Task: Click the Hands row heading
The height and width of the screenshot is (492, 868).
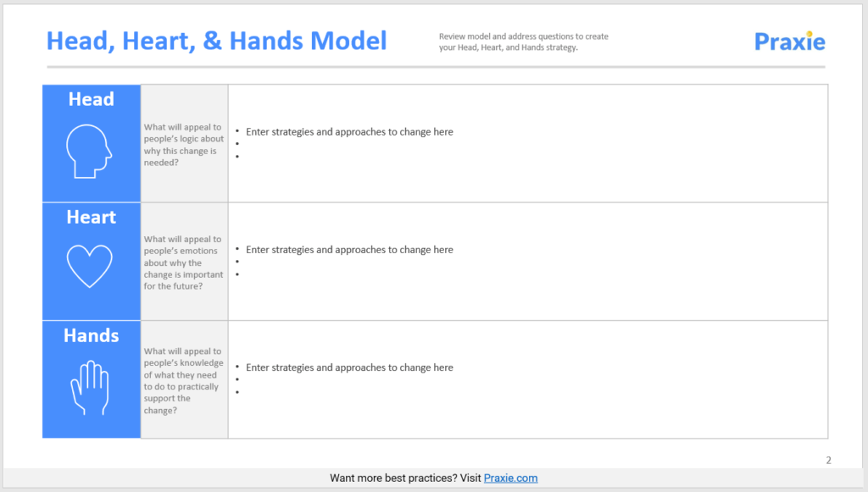Action: (92, 335)
